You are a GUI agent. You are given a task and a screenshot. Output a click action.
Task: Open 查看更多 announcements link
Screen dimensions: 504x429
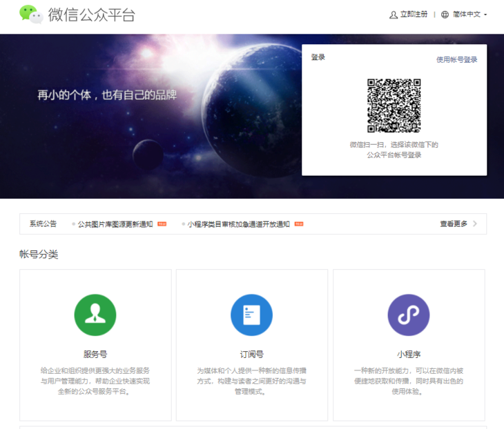click(454, 224)
